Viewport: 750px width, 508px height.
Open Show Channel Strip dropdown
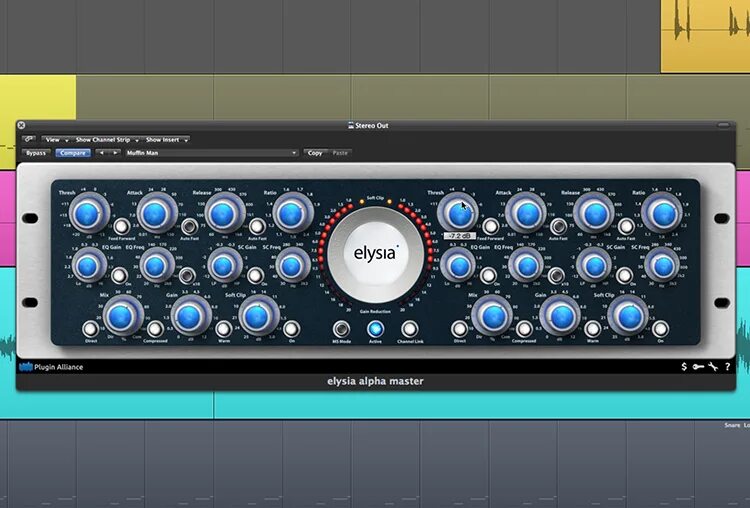click(106, 140)
